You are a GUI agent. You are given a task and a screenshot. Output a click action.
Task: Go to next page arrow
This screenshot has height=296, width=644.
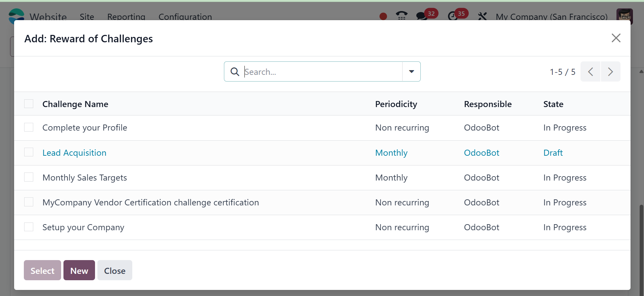610,71
